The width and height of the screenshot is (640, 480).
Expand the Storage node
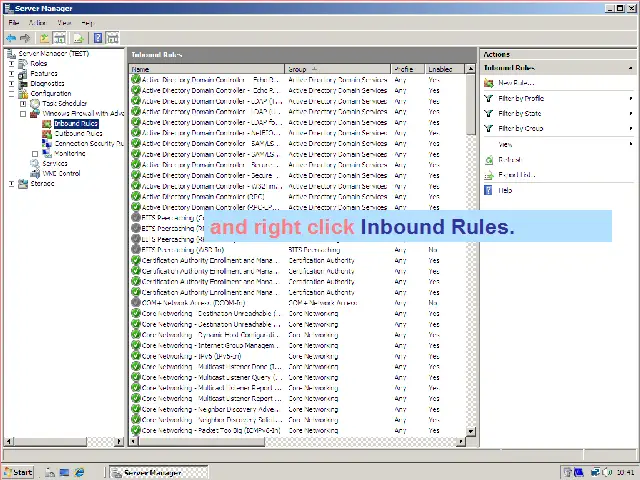(11, 184)
